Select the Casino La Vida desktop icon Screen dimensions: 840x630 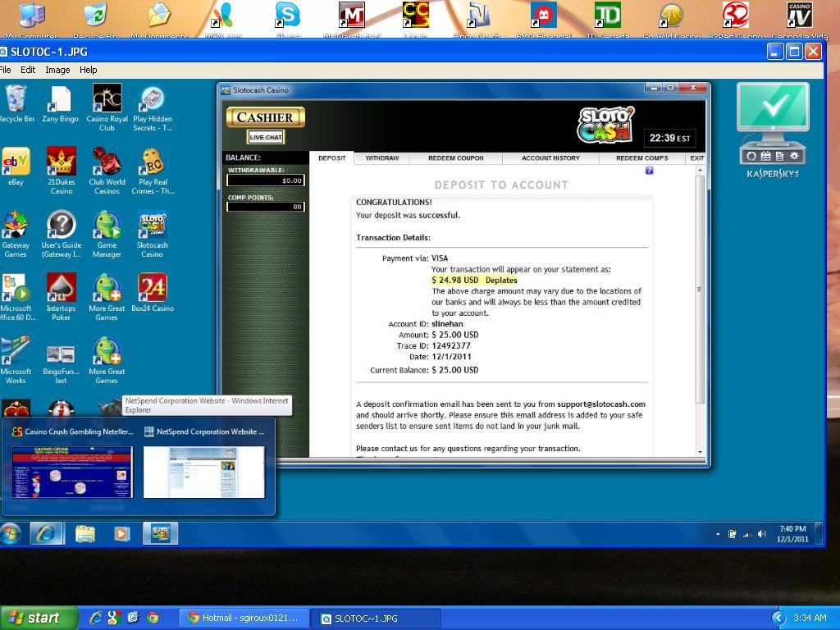click(x=800, y=19)
